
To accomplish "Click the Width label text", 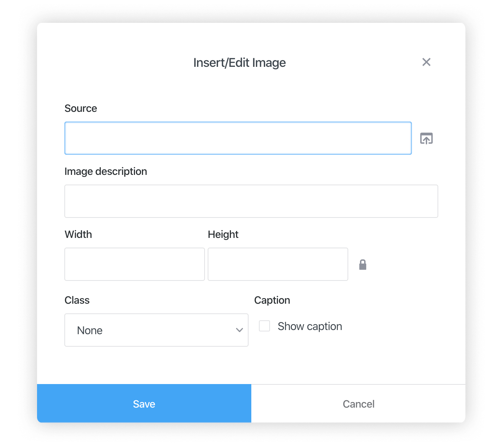I will click(x=78, y=234).
